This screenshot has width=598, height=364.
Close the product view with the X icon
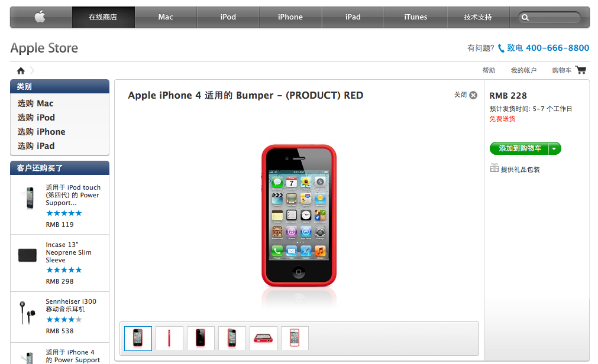(473, 95)
